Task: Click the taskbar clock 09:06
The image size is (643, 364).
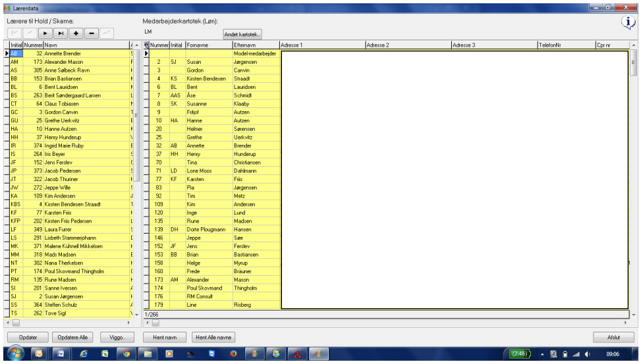Action: point(613,354)
